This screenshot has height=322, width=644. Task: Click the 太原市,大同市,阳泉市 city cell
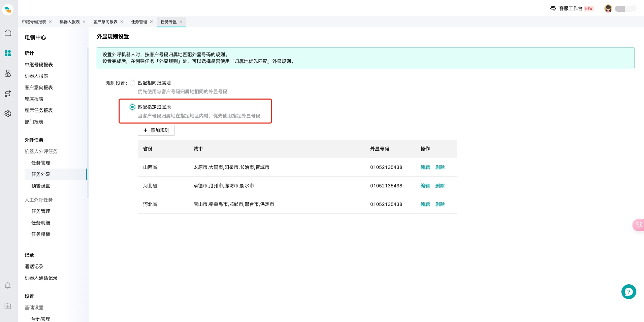point(231,167)
